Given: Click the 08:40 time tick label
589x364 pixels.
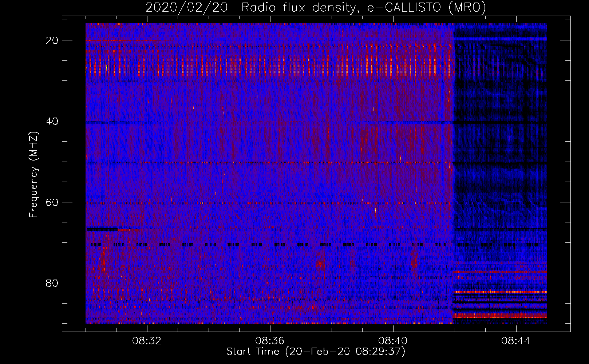Looking at the screenshot, I should point(393,341).
